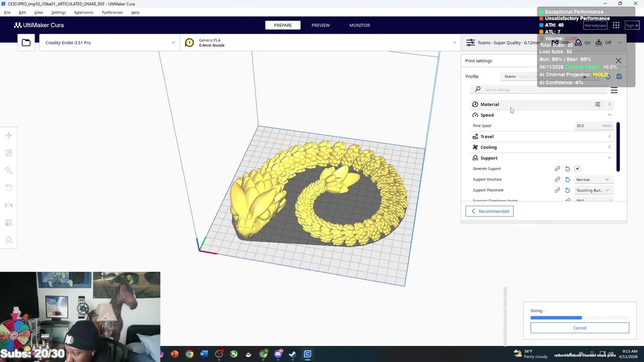Click the foams profile selector field
644x362 pixels.
click(551, 76)
